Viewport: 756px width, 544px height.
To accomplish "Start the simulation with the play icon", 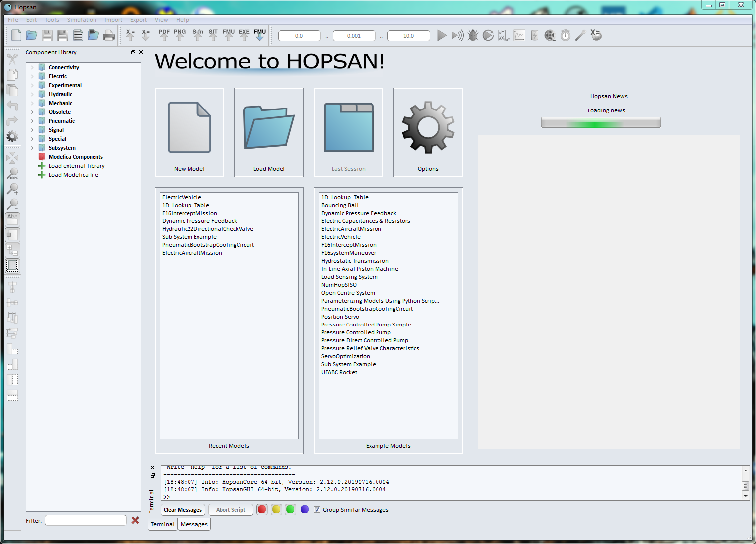I will pos(442,35).
